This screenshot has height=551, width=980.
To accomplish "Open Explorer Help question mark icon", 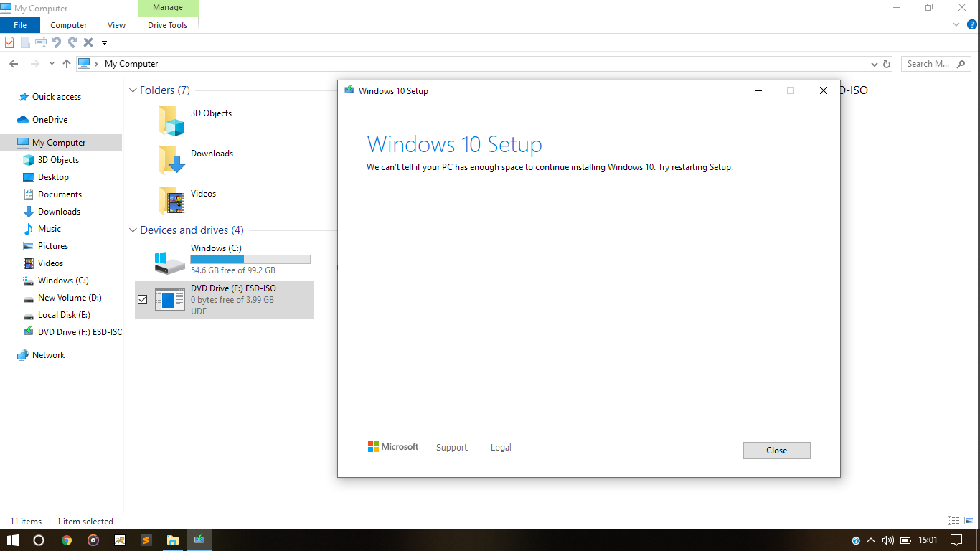I will (x=972, y=24).
